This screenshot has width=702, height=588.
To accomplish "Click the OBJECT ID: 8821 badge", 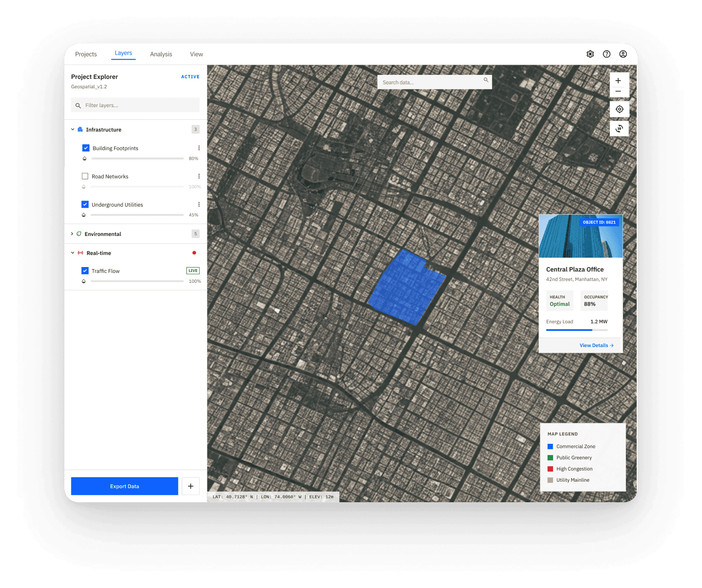I will tap(599, 222).
